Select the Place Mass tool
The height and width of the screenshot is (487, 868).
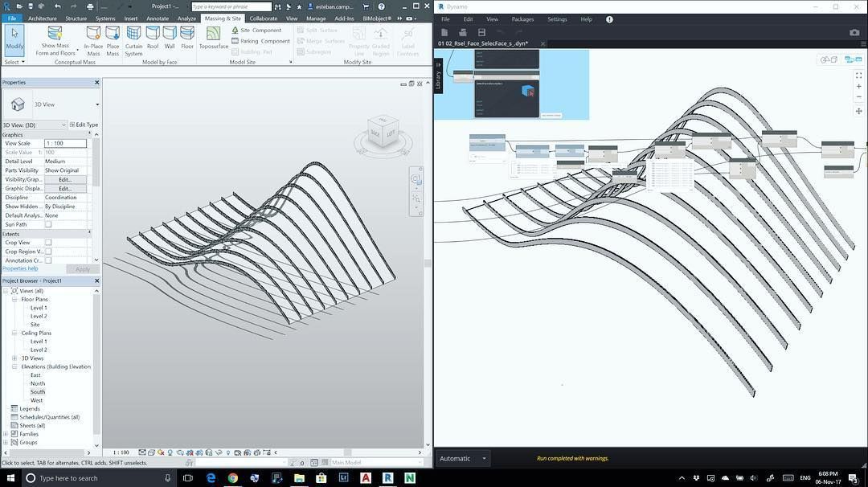(113, 38)
